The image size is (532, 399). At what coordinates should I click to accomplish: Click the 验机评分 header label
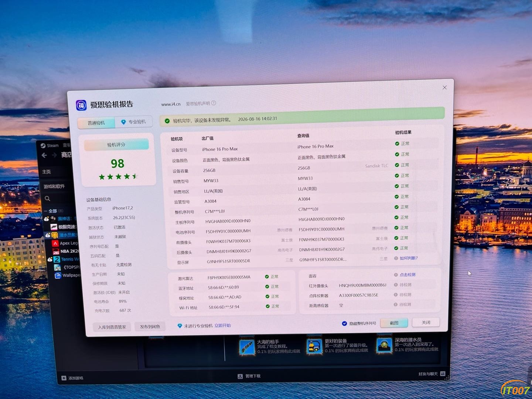click(x=116, y=145)
